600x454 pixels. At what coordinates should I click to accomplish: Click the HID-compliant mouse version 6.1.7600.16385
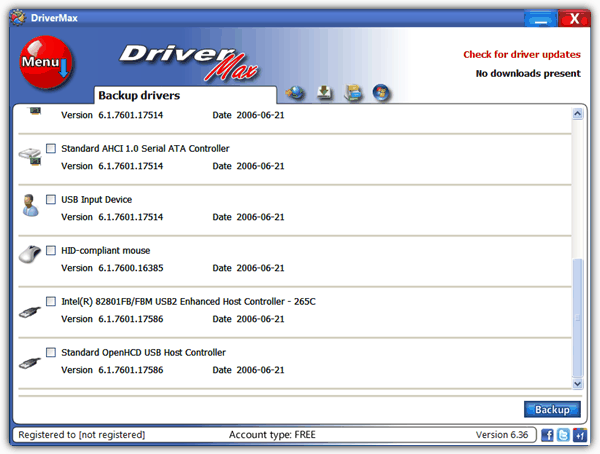pos(130,268)
